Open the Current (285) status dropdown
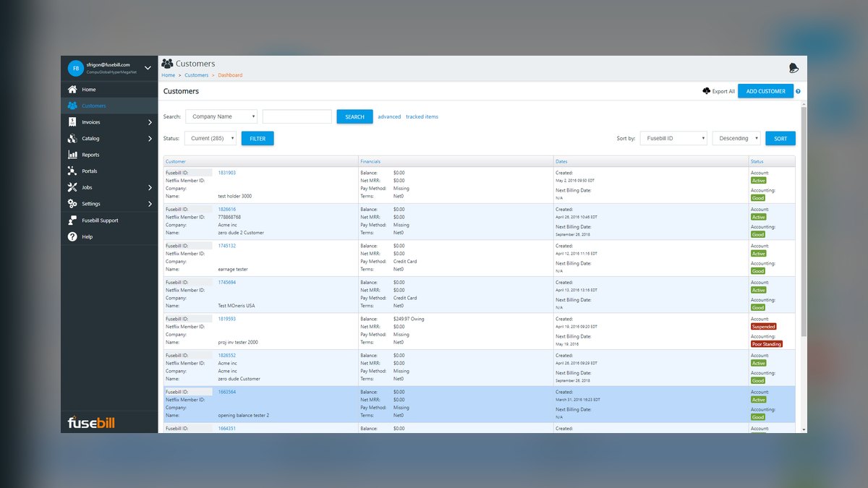This screenshot has width=868, height=488. [210, 138]
